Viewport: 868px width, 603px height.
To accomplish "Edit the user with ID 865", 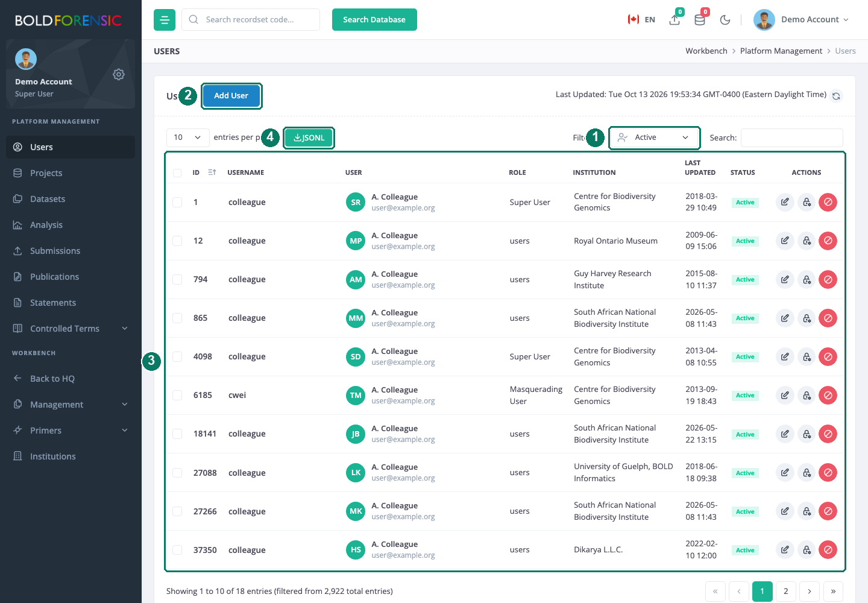I will click(785, 318).
